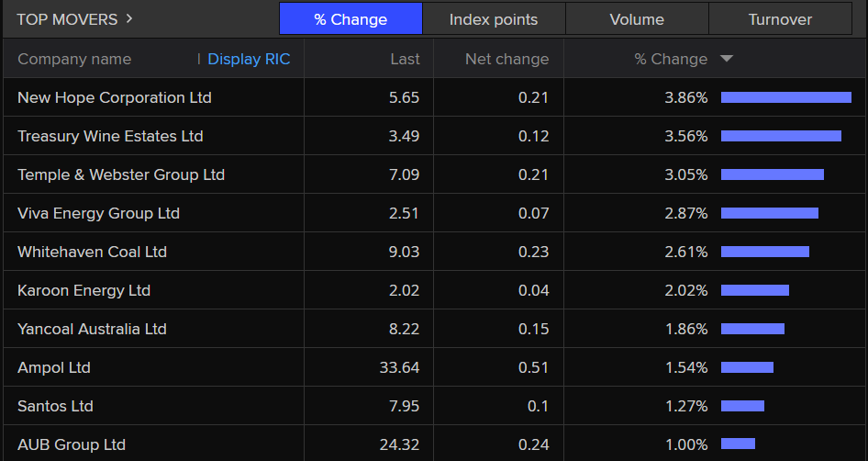Select the Turnover tab
This screenshot has width=868, height=461.
[x=779, y=19]
